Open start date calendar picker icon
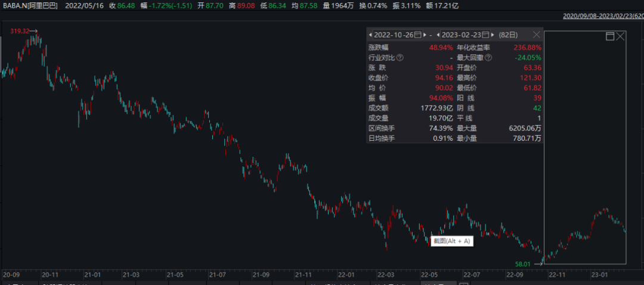This screenshot has width=644, height=285. [417, 36]
